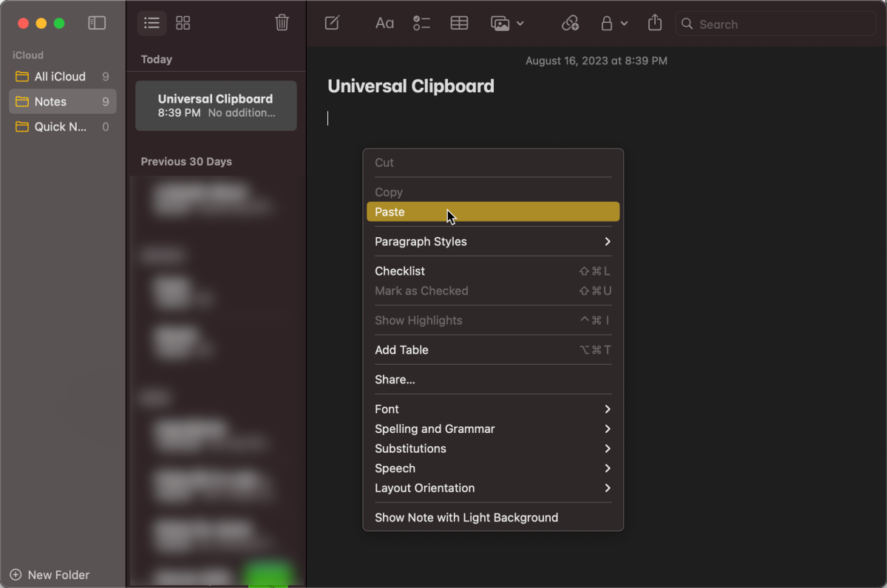
Task: Select Paste from the context menu
Action: [390, 211]
